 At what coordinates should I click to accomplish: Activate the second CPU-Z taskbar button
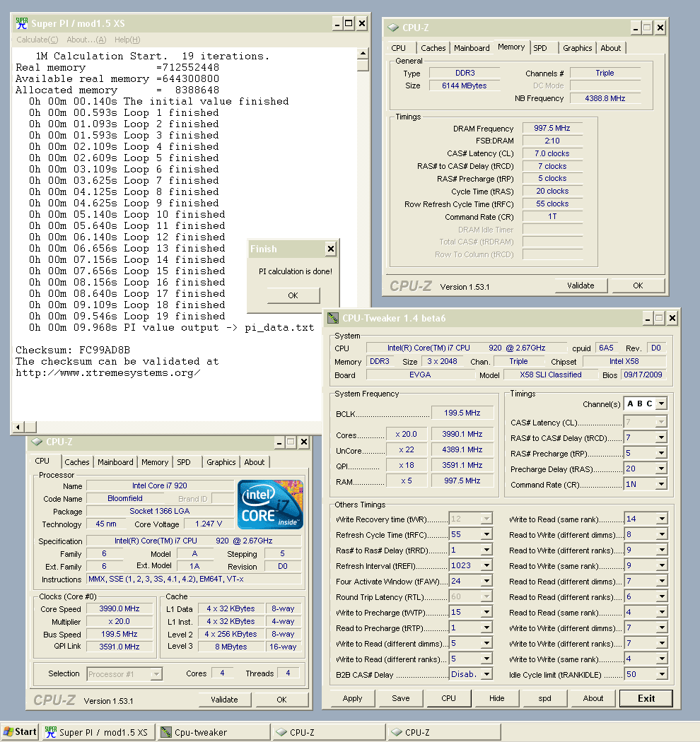(x=443, y=732)
